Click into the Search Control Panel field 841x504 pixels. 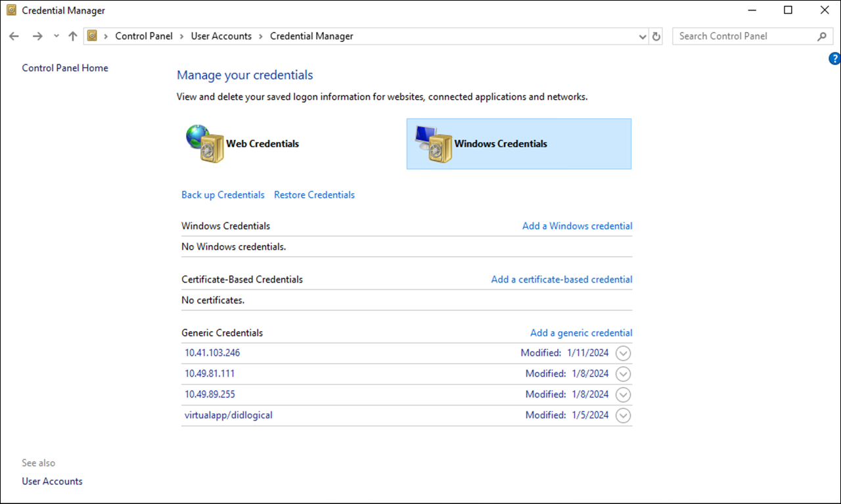pyautogui.click(x=742, y=36)
